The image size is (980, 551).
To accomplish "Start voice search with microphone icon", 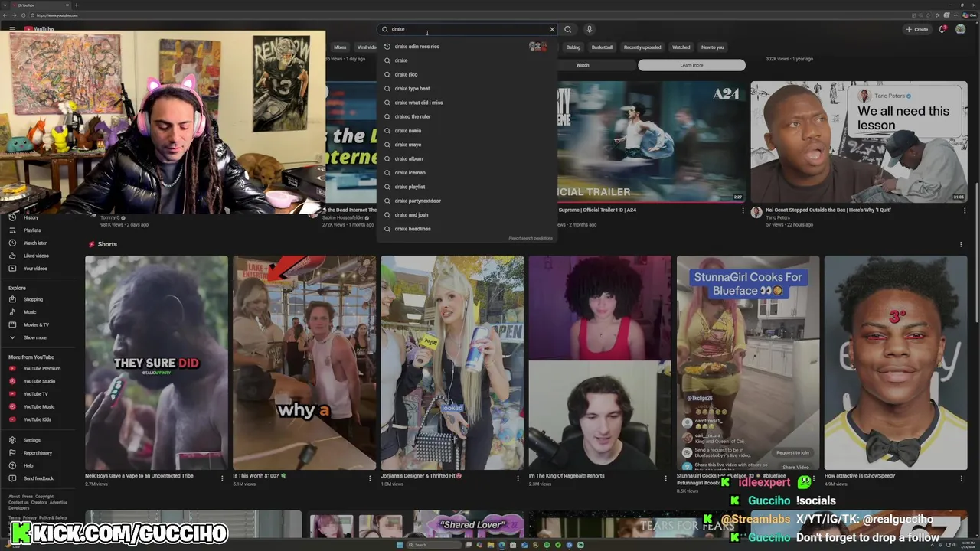I will tap(589, 29).
